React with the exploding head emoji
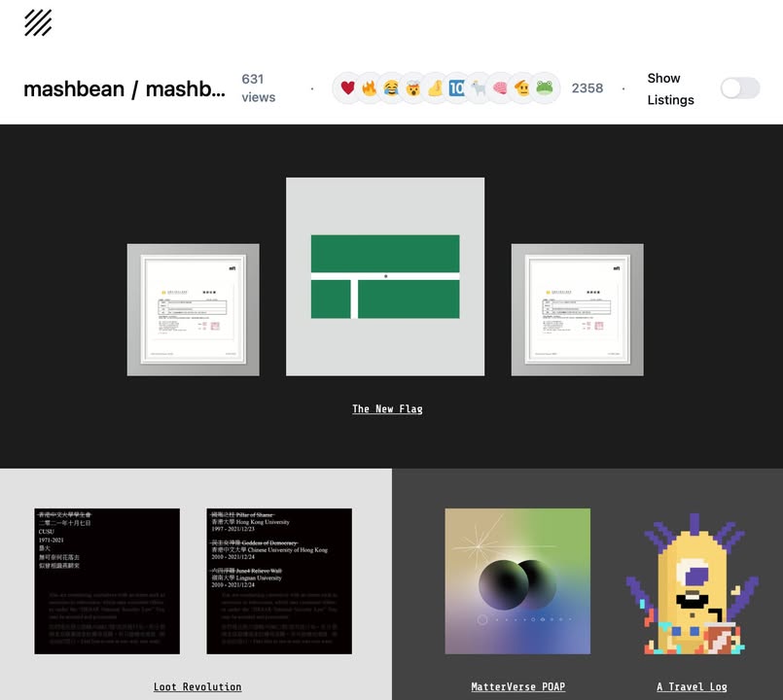Image resolution: width=783 pixels, height=700 pixels. pyautogui.click(x=412, y=88)
